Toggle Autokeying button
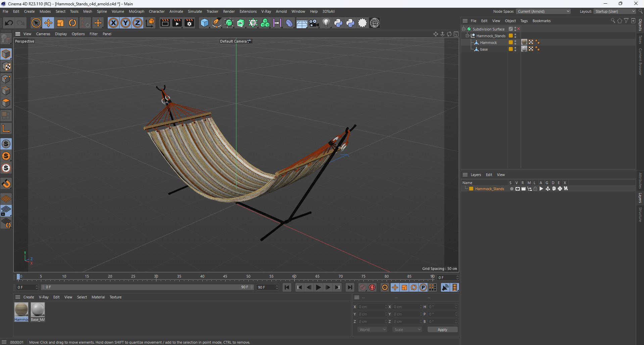The image size is (644, 345). click(372, 287)
